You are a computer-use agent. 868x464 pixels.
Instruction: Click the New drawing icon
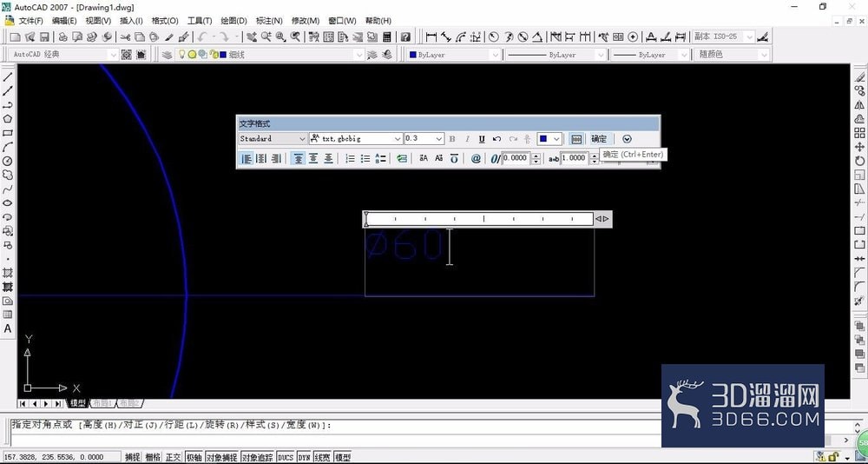15,37
